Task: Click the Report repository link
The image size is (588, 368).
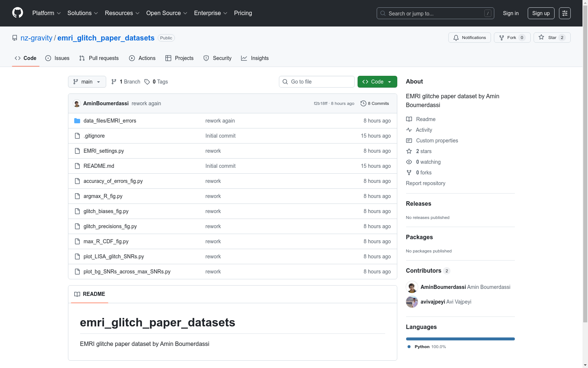Action: (x=426, y=183)
